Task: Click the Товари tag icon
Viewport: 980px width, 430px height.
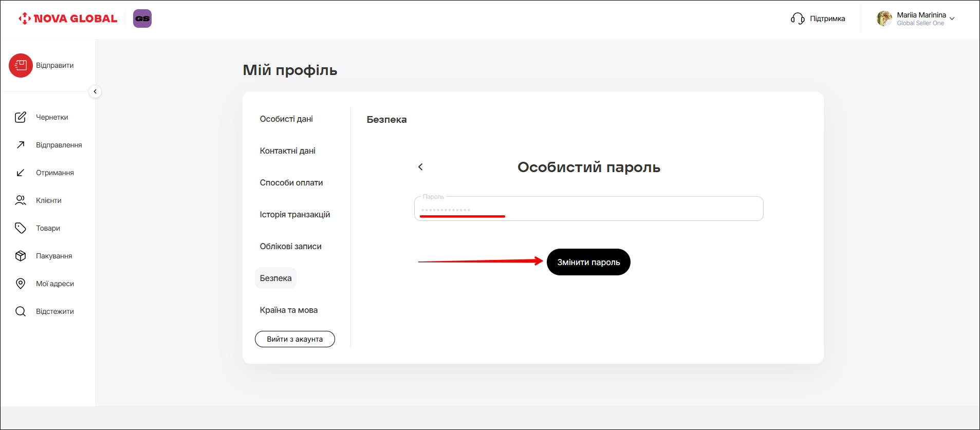Action: 21,228
